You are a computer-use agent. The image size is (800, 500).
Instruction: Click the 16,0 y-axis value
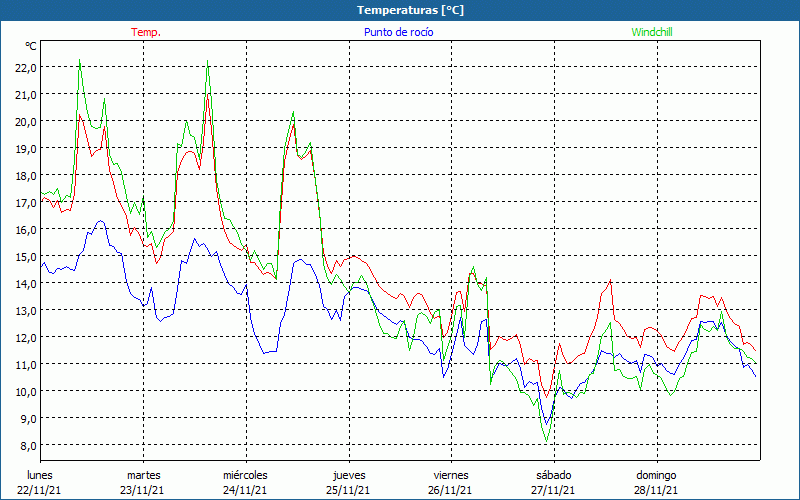(x=26, y=230)
